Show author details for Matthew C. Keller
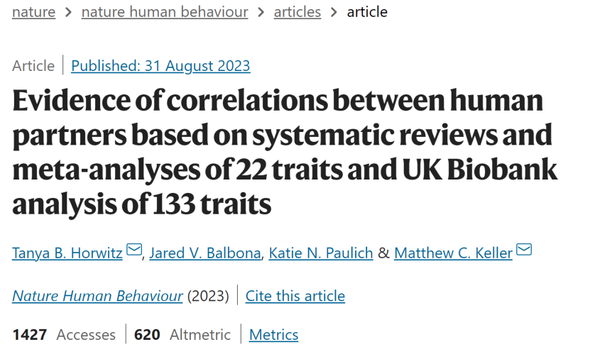This screenshot has height=364, width=590. (x=454, y=253)
